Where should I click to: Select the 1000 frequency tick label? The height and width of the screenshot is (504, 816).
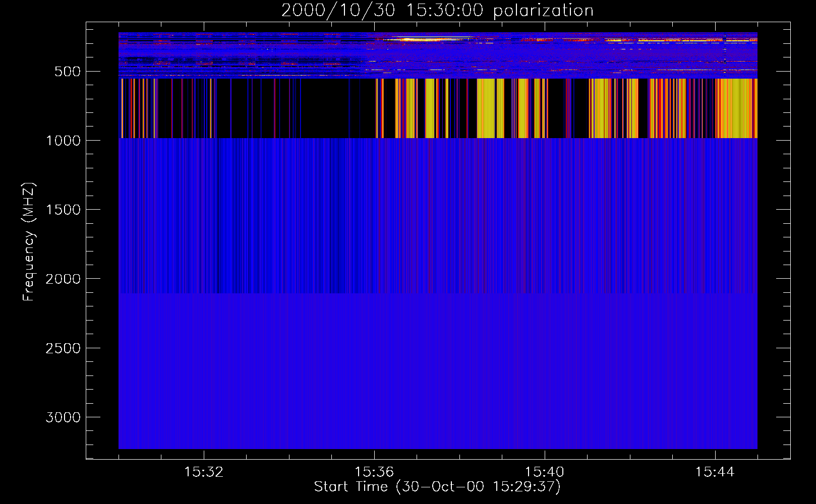tap(63, 141)
